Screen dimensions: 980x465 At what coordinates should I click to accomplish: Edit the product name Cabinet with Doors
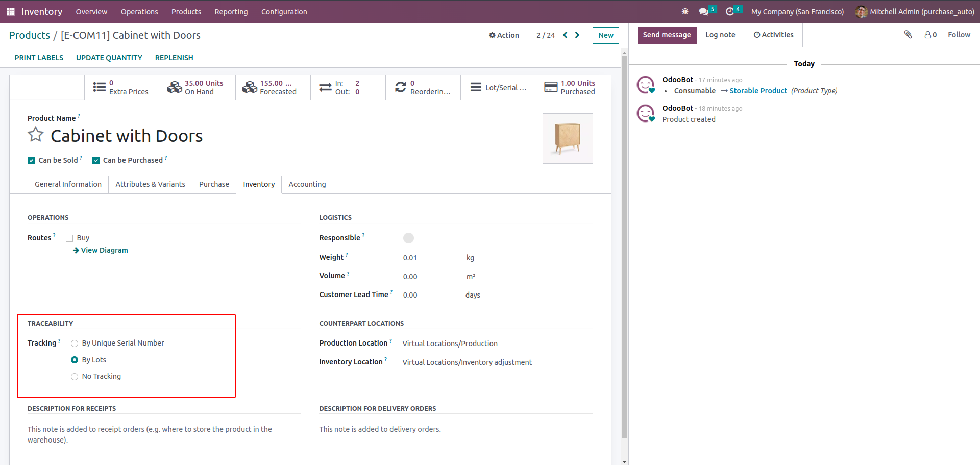pyautogui.click(x=127, y=136)
